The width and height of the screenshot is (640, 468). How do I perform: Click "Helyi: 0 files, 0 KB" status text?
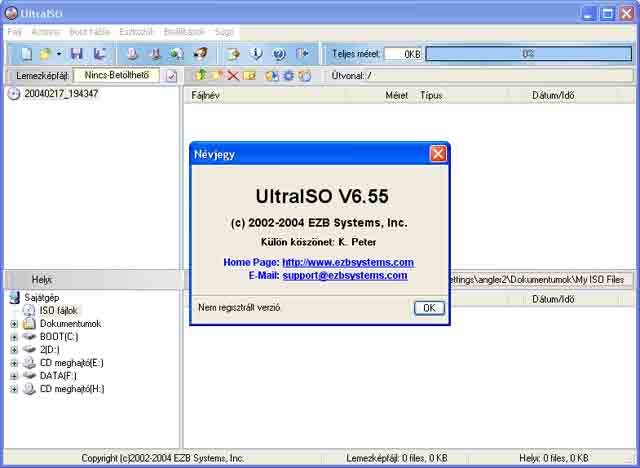click(554, 458)
